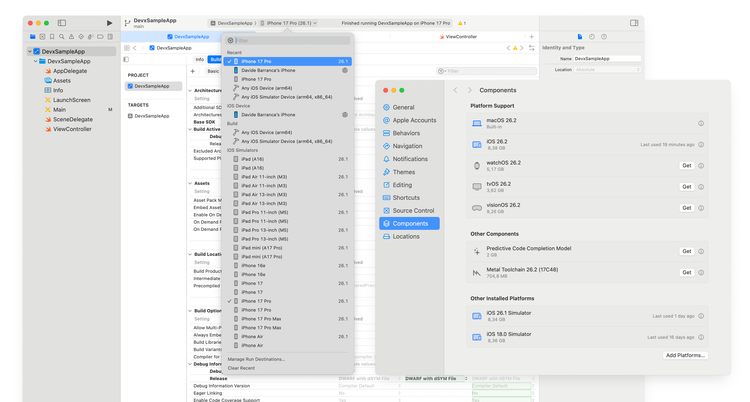Click the Filter field in device dropdown
Screen dimensions: 750x402
[288, 41]
